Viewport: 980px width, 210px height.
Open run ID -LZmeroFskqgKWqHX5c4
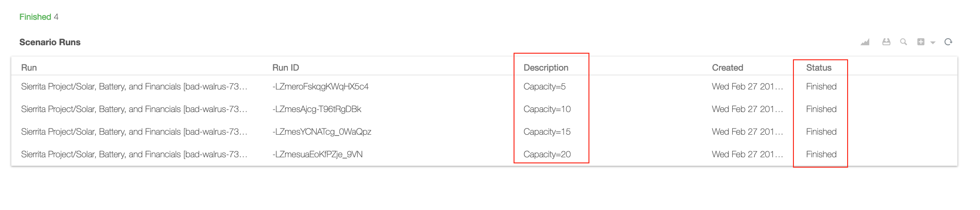coord(320,87)
